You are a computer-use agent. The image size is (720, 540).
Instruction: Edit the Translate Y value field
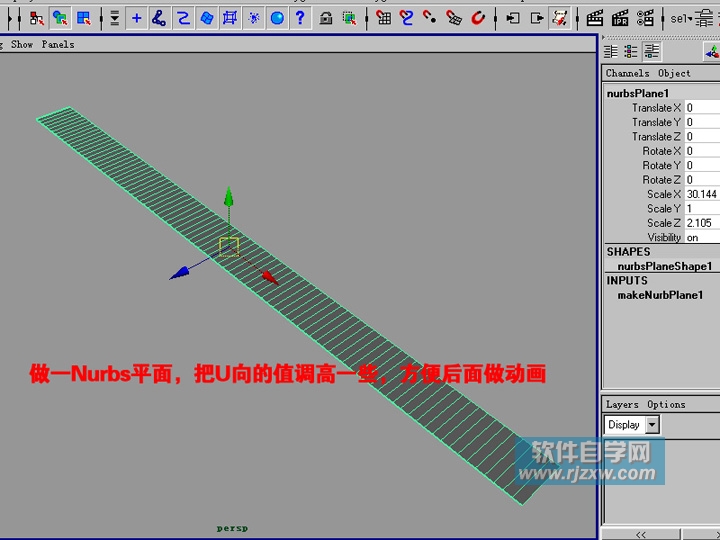tap(702, 122)
